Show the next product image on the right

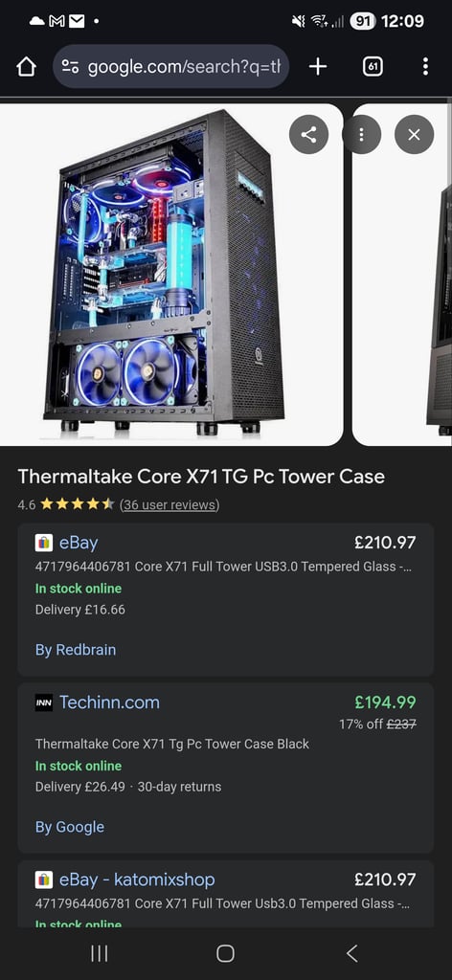point(402,275)
